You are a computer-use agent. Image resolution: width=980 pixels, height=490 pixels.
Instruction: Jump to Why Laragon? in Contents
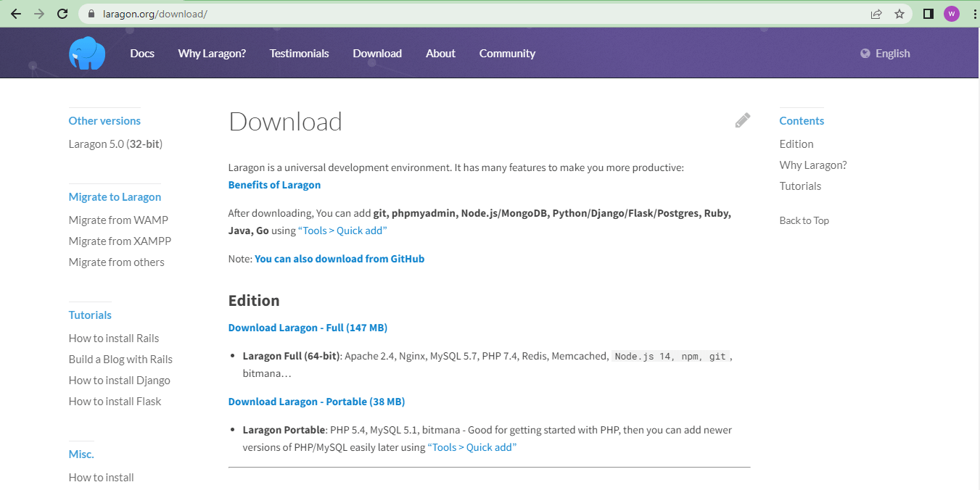[813, 165]
